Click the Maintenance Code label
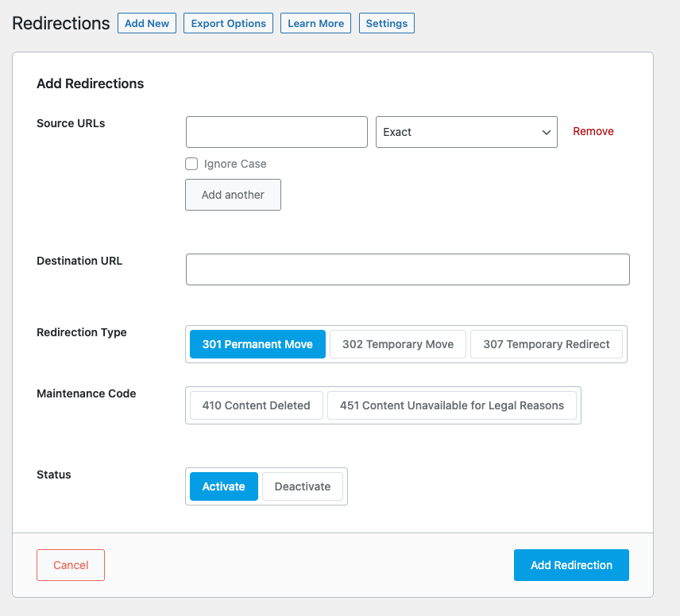 [87, 393]
